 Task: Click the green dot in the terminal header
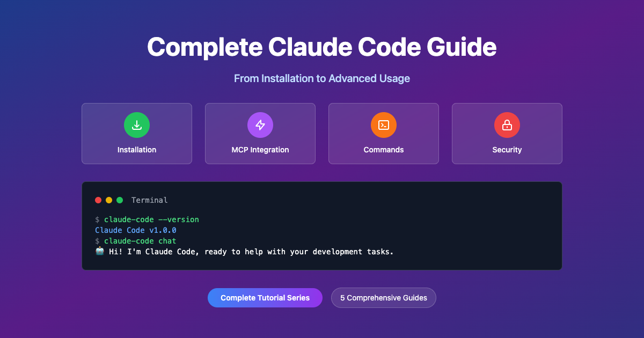(120, 200)
